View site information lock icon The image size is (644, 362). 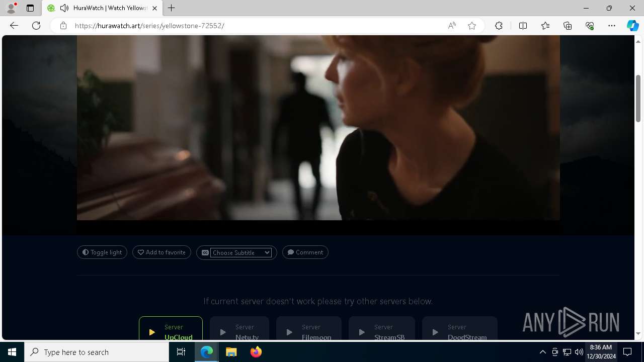pyautogui.click(x=63, y=26)
